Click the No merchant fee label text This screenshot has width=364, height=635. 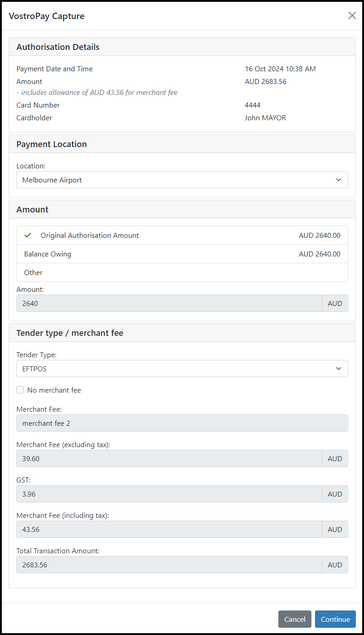pos(54,390)
